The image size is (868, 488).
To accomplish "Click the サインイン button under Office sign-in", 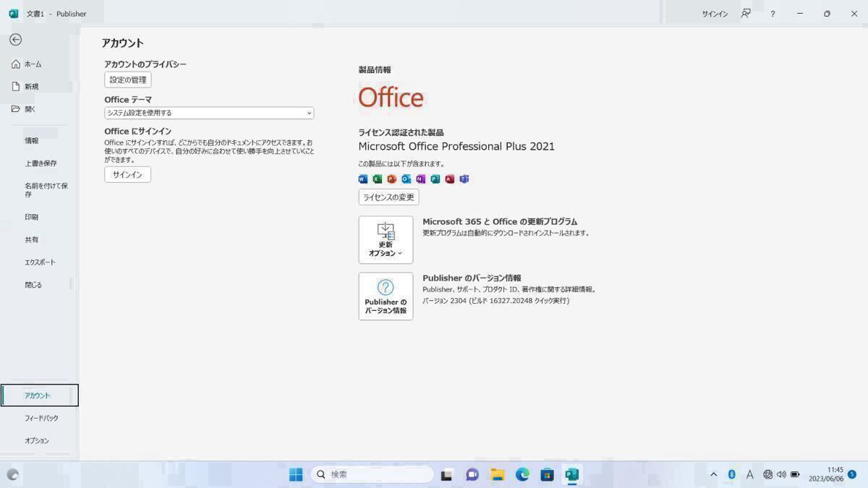I will pos(127,175).
